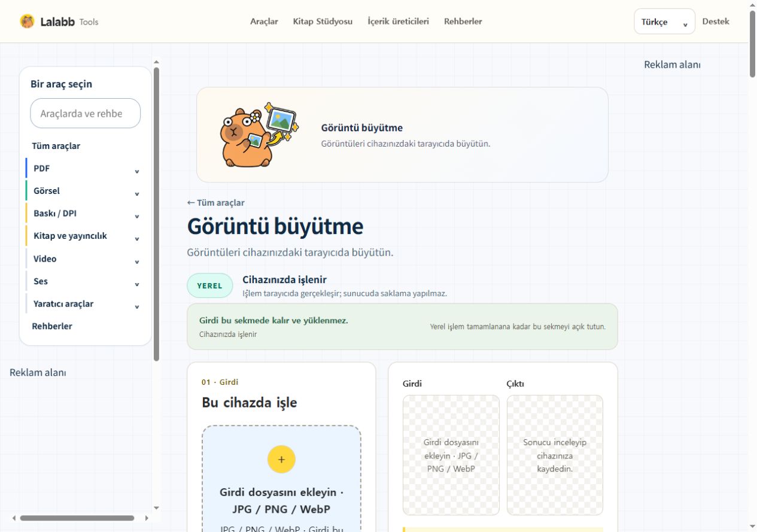This screenshot has width=757, height=532.
Task: Click the yellow plus upload icon
Action: (x=281, y=460)
